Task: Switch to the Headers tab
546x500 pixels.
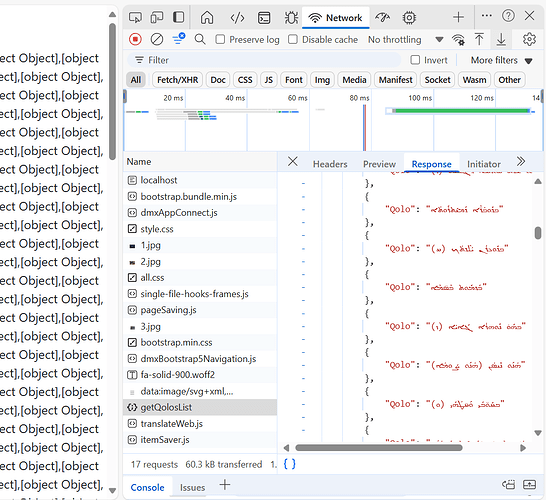Action: tap(330, 164)
